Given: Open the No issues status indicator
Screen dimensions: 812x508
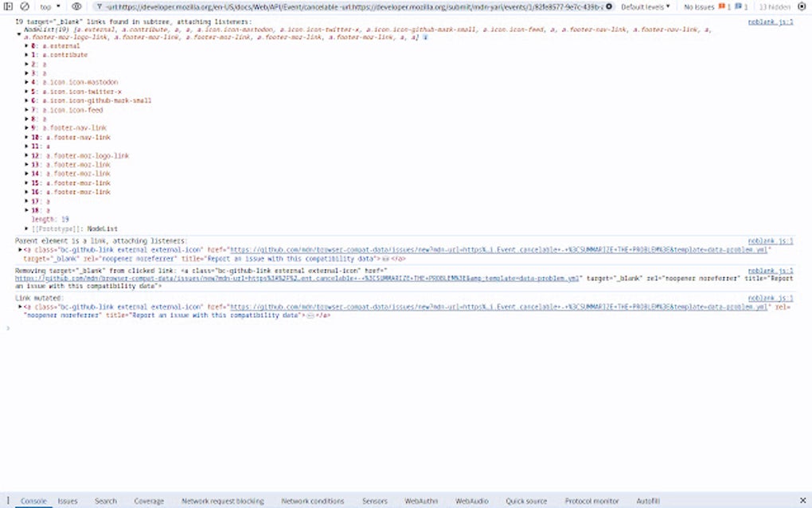Looking at the screenshot, I should (697, 6).
